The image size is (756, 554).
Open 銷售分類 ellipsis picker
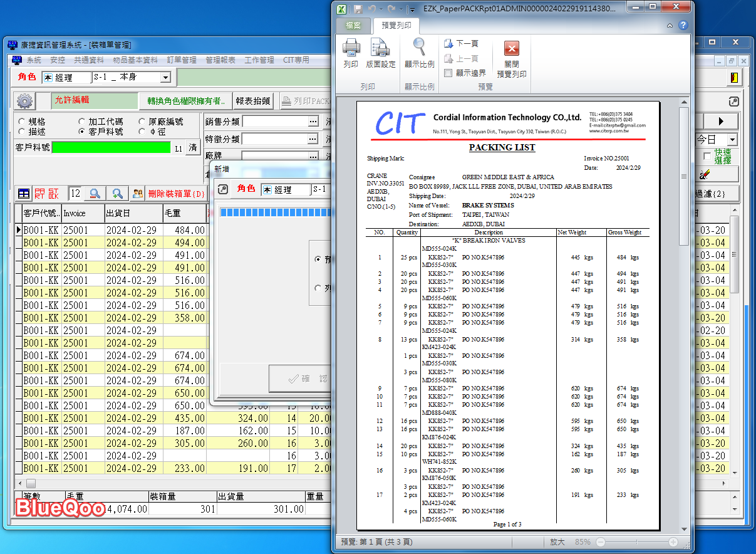(313, 122)
